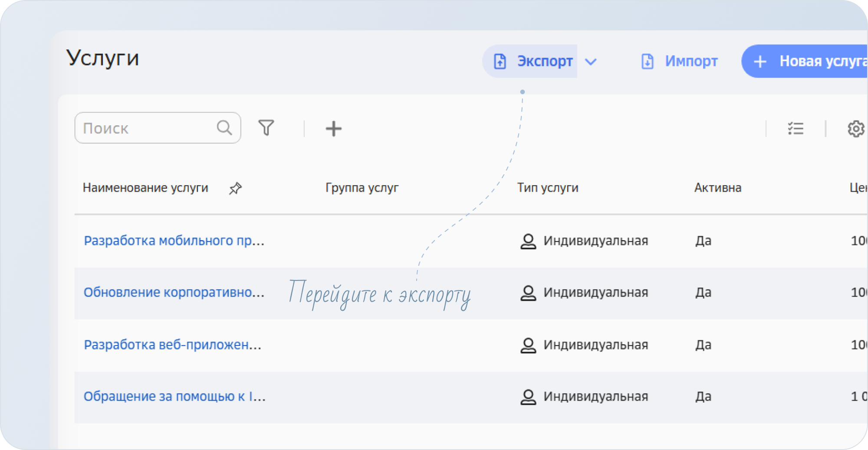This screenshot has width=868, height=450.
Task: Open Обновление корпоративно... service link
Action: pyautogui.click(x=174, y=293)
